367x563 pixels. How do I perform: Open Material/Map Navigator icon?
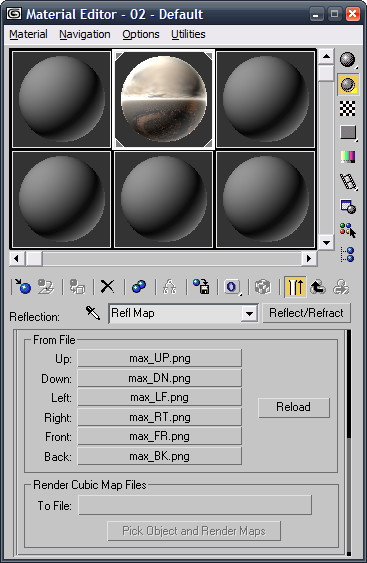tap(348, 254)
